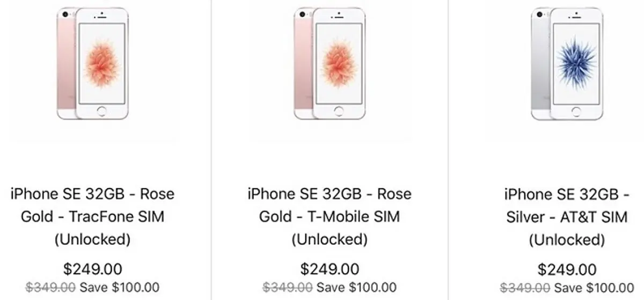The height and width of the screenshot is (300, 644).
Task: Click Save $100.00 under the T-Mobile iPhone
Action: coord(356,288)
